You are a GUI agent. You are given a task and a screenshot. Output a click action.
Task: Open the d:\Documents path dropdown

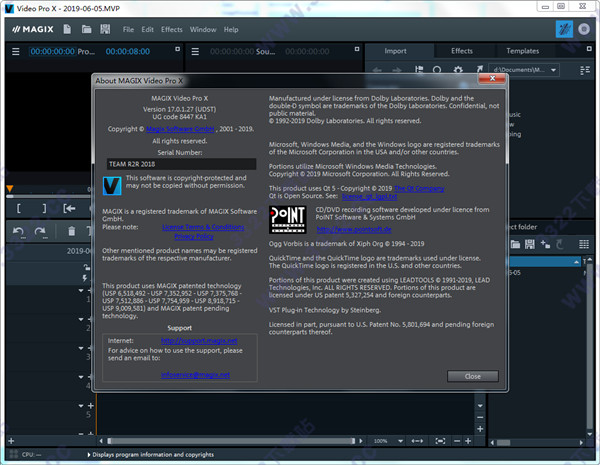tap(554, 70)
